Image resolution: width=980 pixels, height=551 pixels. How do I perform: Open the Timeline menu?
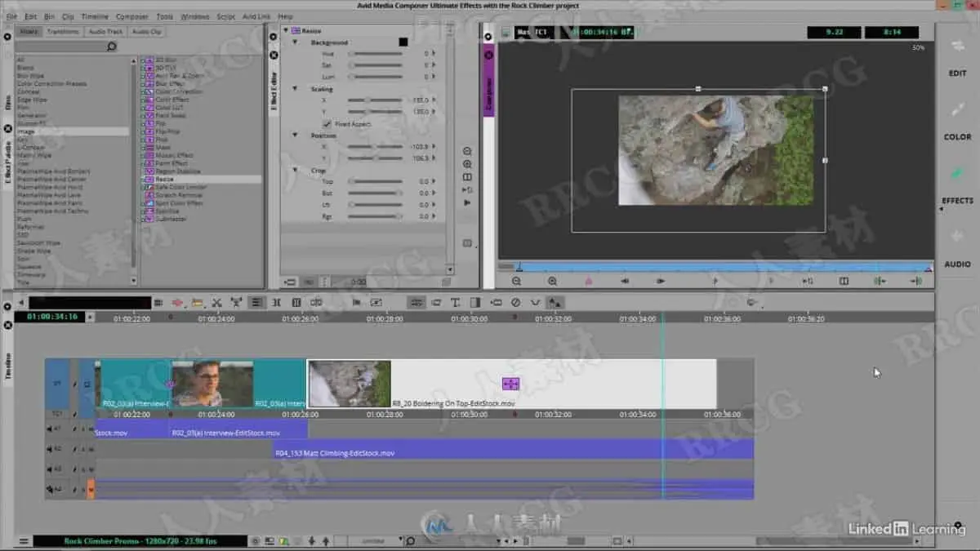point(95,16)
